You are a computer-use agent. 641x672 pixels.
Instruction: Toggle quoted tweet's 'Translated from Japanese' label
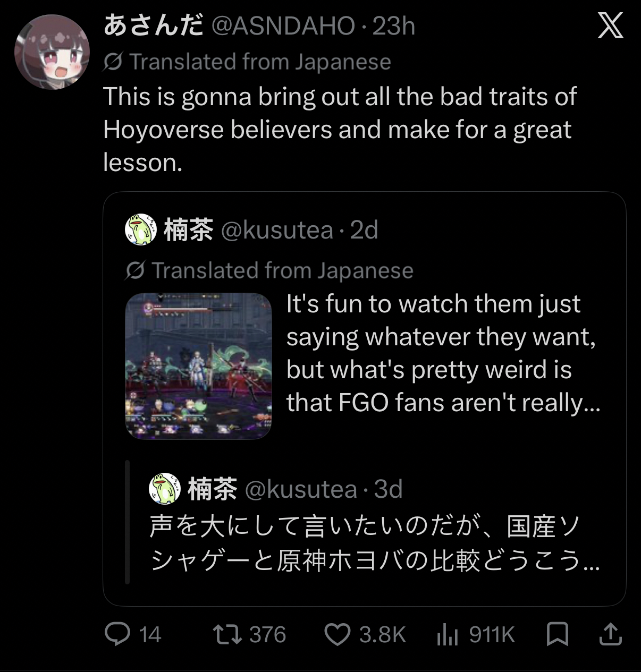[x=269, y=270]
